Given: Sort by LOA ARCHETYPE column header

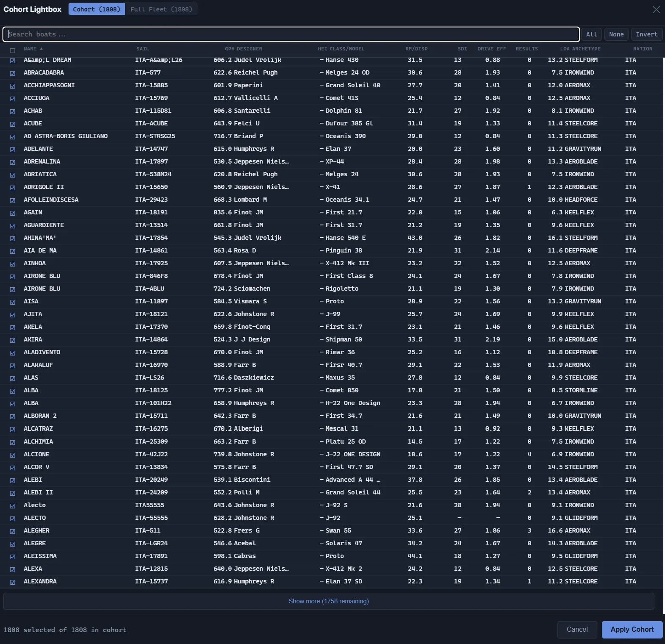Looking at the screenshot, I should coord(580,49).
